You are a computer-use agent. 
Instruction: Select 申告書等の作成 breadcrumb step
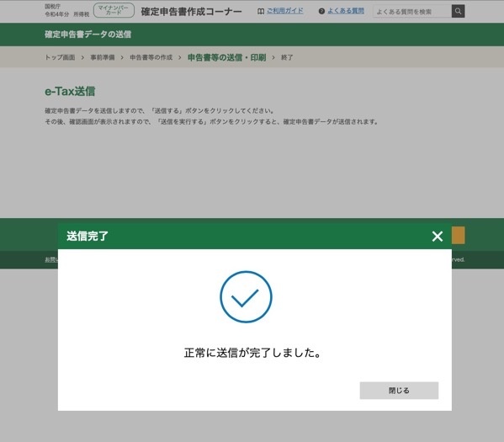click(151, 57)
